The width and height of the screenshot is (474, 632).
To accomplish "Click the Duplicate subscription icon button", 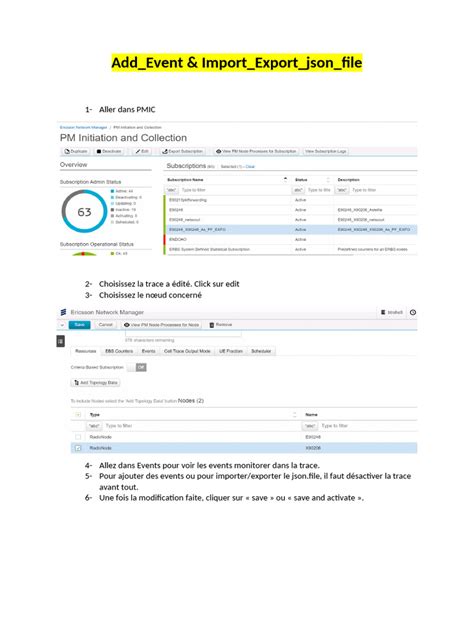I will [x=75, y=151].
